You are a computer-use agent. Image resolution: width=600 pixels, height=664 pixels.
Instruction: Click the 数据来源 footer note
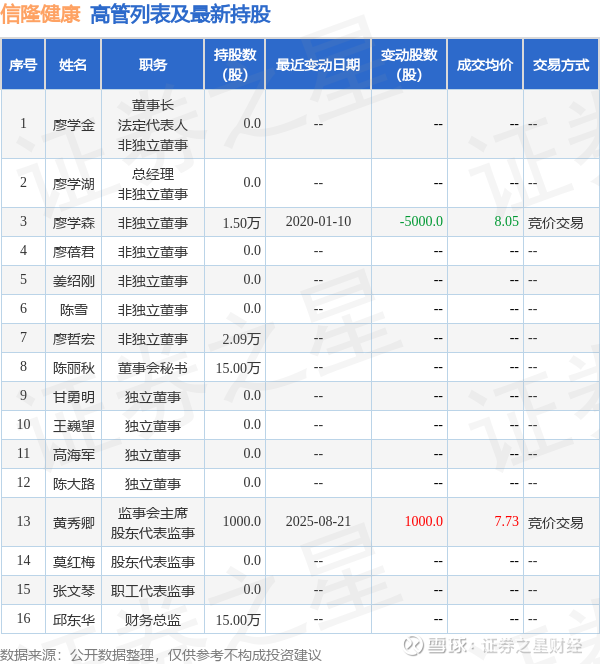(x=160, y=655)
